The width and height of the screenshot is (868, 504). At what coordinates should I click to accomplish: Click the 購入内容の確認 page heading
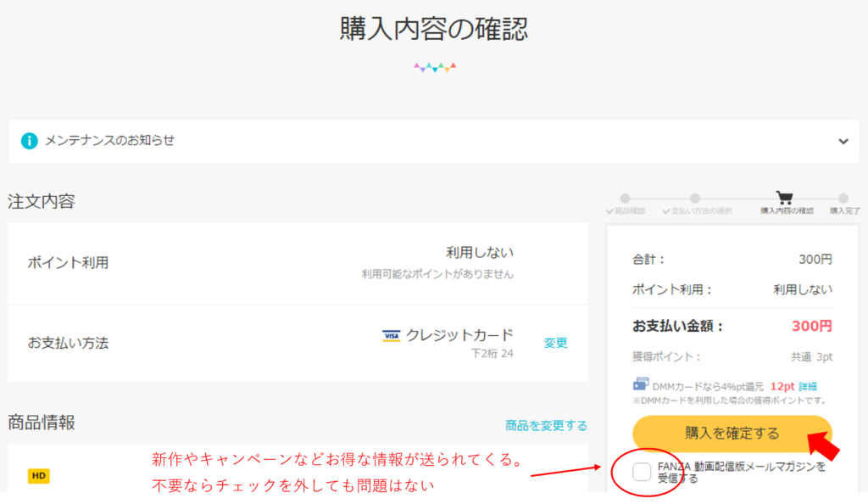coord(434,28)
